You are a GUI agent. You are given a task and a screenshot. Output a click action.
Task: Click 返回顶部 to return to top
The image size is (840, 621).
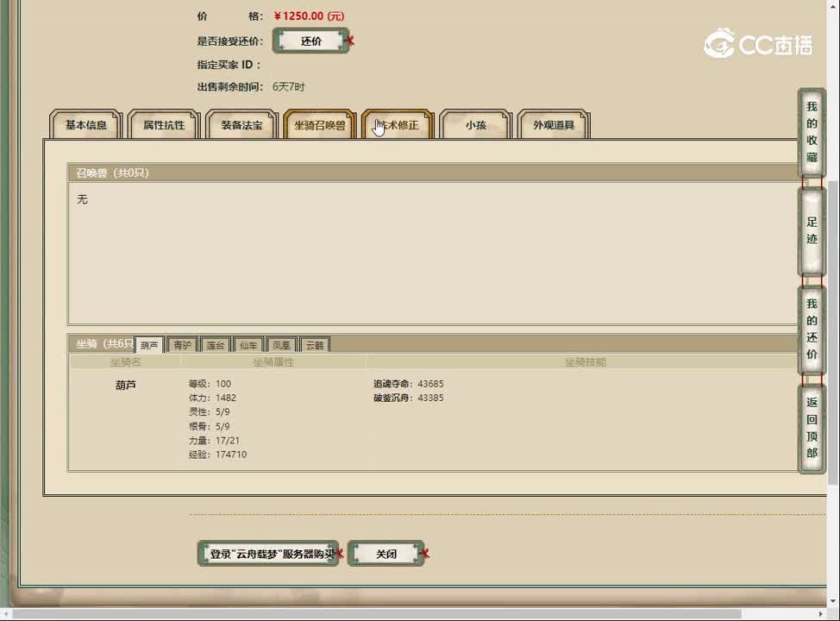click(x=812, y=428)
